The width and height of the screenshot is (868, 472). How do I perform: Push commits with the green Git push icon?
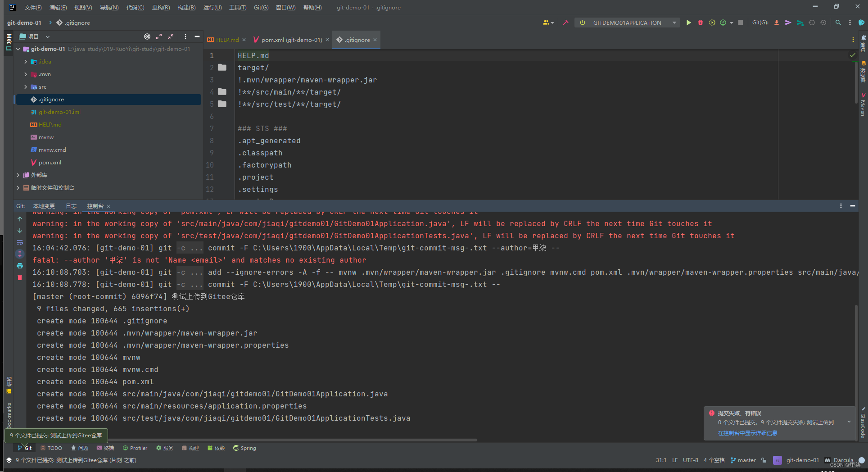(x=800, y=23)
